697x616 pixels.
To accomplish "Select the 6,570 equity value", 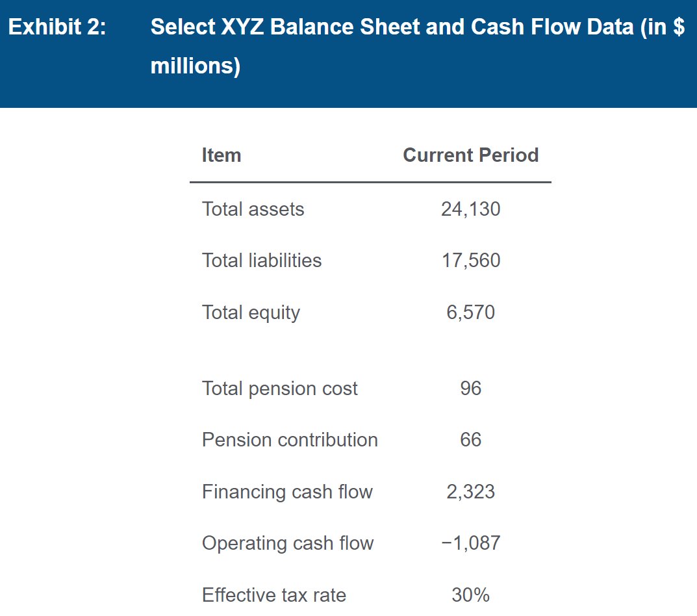I will point(470,313).
